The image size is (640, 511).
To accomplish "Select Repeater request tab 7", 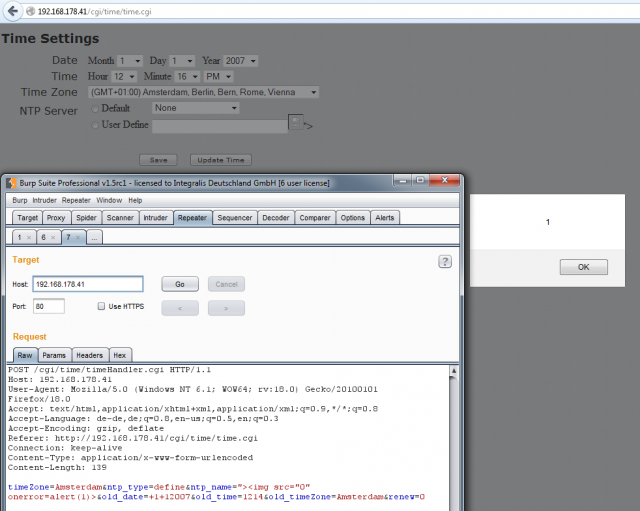I will coord(68,238).
